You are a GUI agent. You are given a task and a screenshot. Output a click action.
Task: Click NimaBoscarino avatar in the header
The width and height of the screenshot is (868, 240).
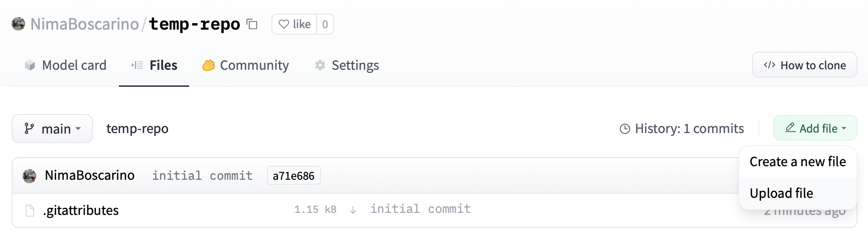click(x=19, y=24)
